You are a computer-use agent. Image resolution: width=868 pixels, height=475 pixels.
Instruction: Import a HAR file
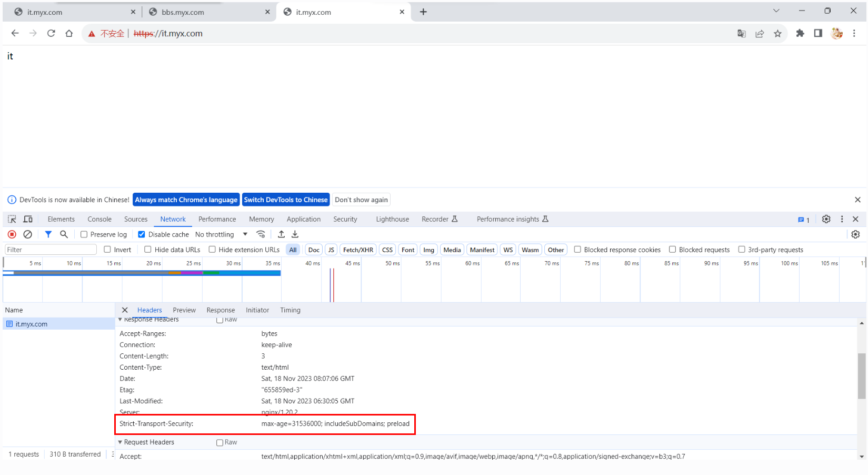(x=282, y=234)
